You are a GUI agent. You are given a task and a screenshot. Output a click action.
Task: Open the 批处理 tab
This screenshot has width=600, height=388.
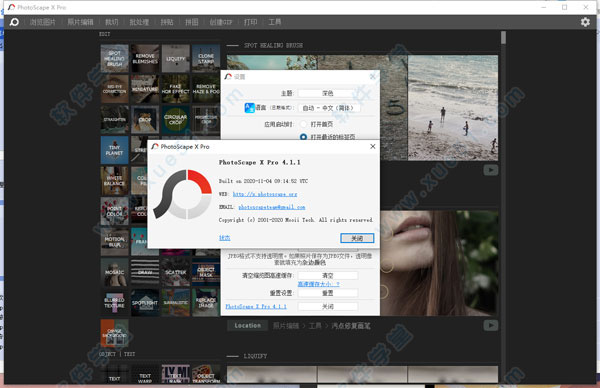point(139,22)
